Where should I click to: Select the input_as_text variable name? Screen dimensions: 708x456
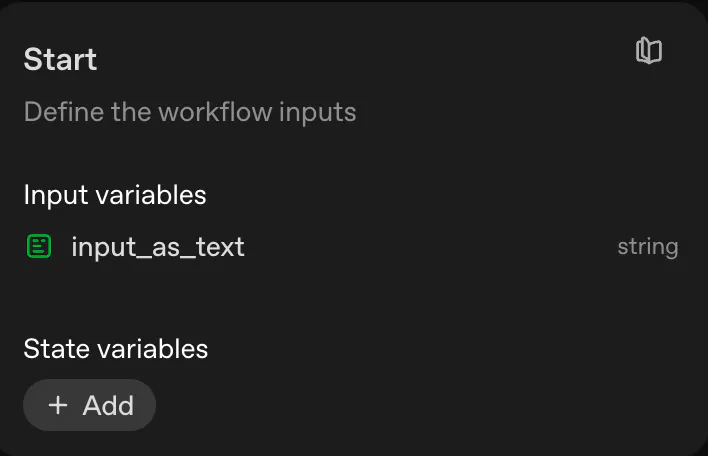point(158,247)
